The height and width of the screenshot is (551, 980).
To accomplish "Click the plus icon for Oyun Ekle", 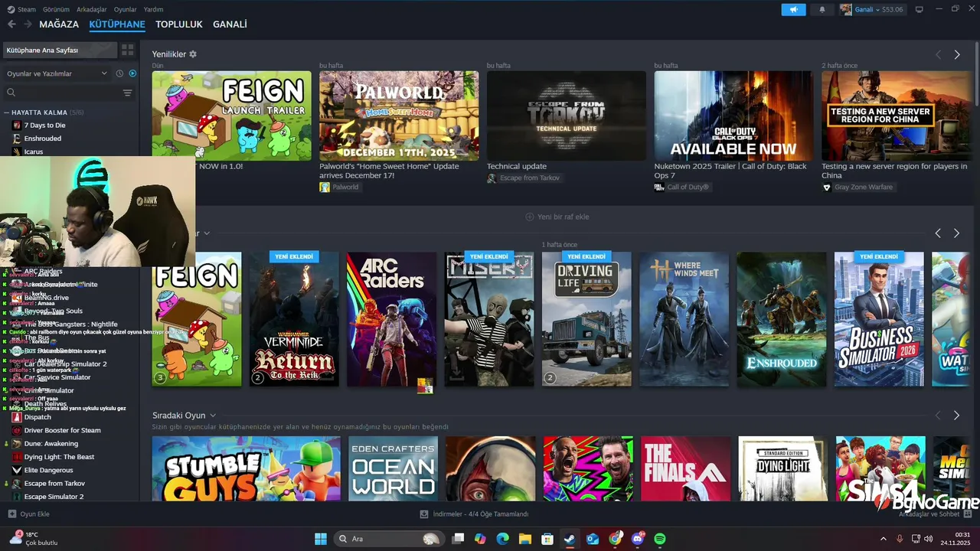I will 11,514.
